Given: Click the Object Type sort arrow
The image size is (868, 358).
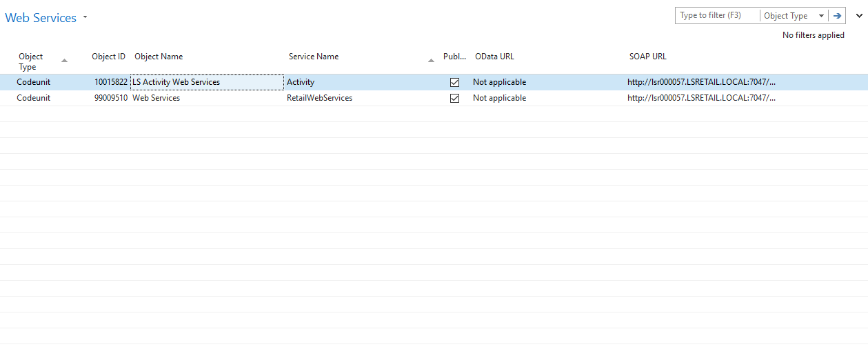Looking at the screenshot, I should coord(65,61).
